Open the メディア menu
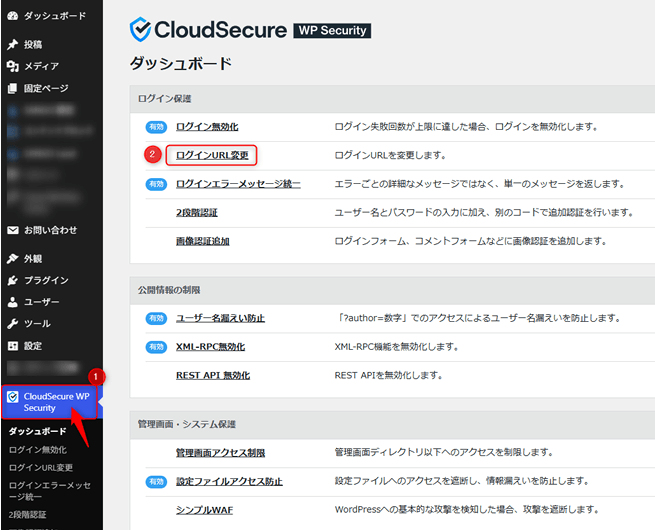Viewport: 655px width, 530px height. tap(41, 66)
